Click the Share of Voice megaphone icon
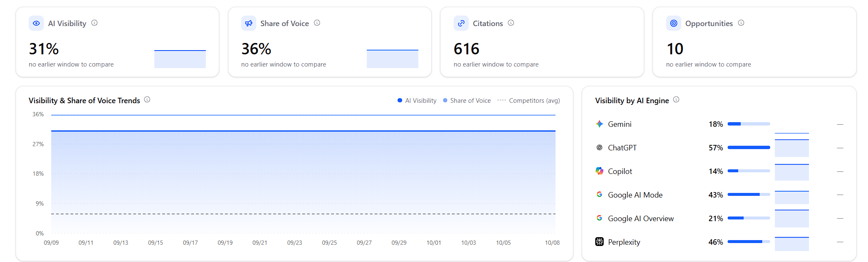The width and height of the screenshot is (868, 262). pos(249,23)
